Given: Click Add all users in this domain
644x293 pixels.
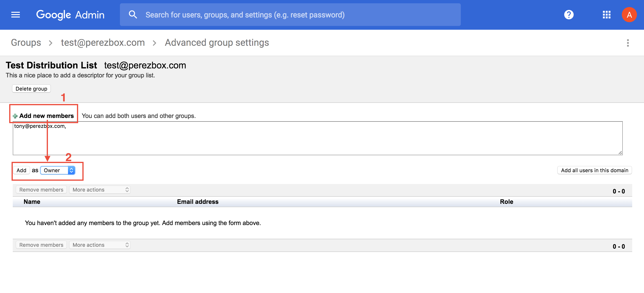Looking at the screenshot, I should point(594,170).
